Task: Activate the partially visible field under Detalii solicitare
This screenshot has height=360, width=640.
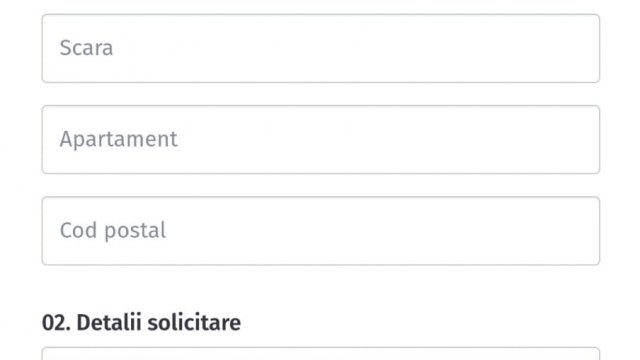Action: [x=321, y=353]
